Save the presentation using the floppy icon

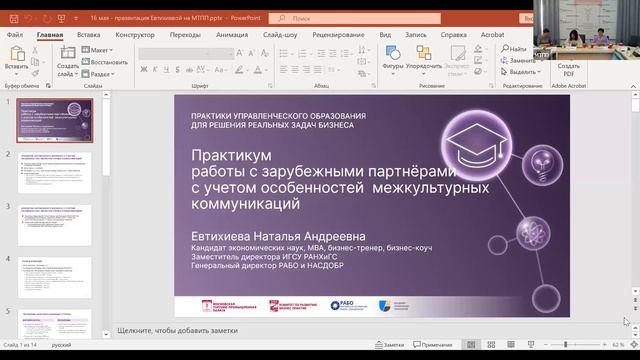tap(14, 19)
